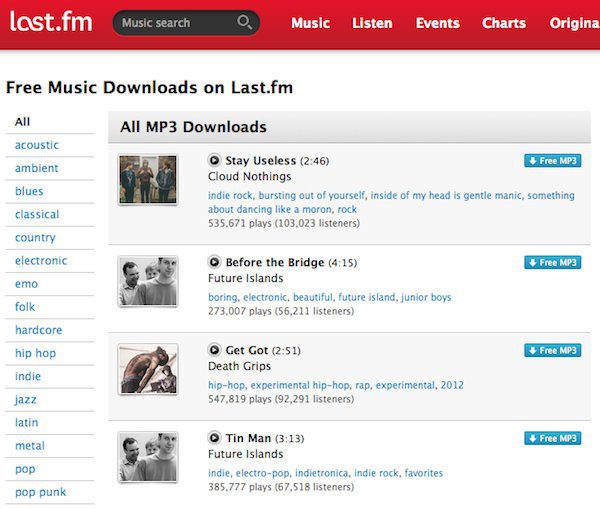The width and height of the screenshot is (600, 508).
Task: Open the Charts menu
Action: coord(504,23)
